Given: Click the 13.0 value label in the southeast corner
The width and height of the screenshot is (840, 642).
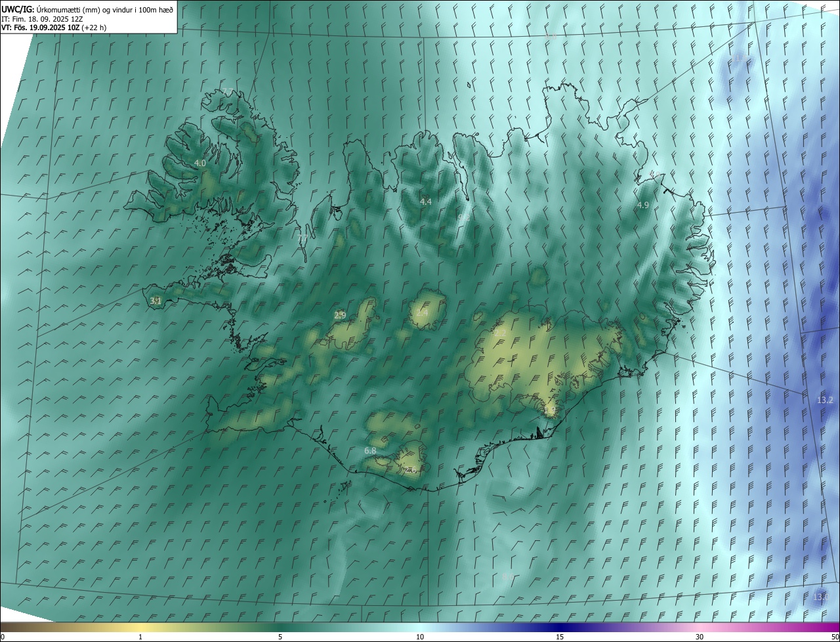Looking at the screenshot, I should pyautogui.click(x=820, y=597).
